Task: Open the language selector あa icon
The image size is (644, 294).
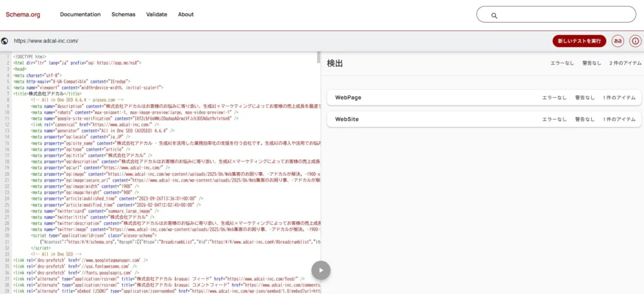Action: pyautogui.click(x=618, y=41)
